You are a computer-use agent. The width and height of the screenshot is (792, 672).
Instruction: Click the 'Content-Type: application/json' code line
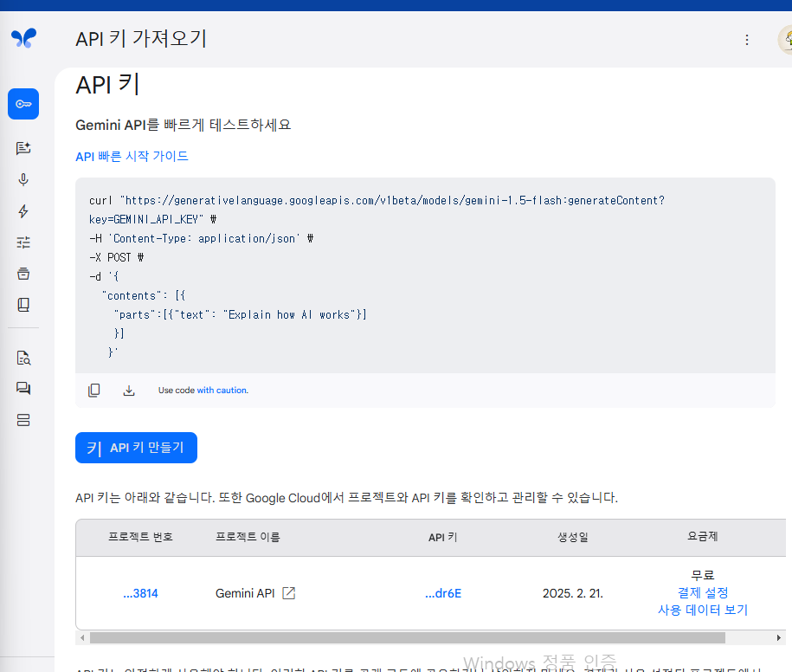(x=201, y=238)
